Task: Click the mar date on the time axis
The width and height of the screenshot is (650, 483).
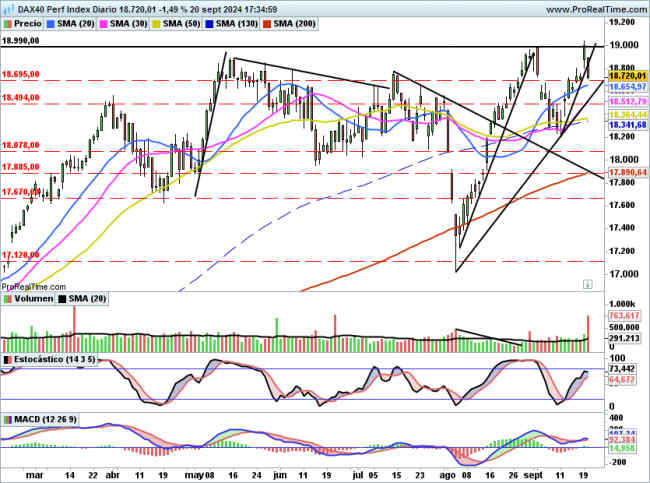Action: 34,475
